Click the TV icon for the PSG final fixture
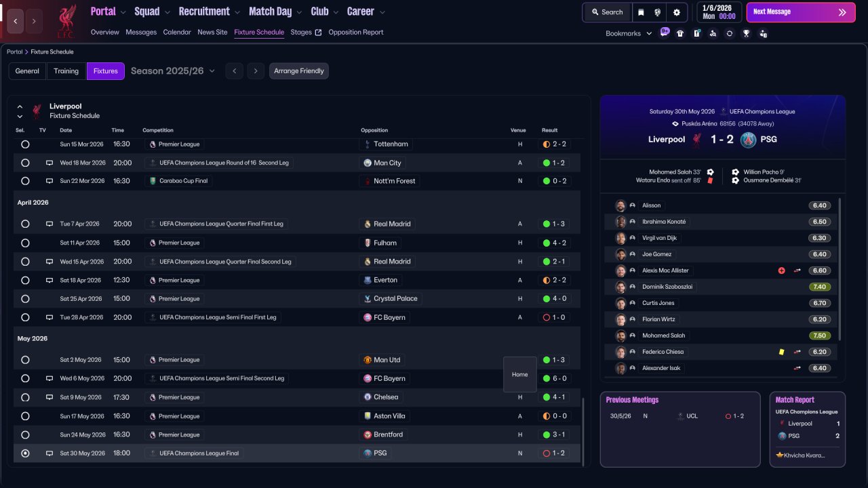This screenshot has width=868, height=488. (50, 453)
